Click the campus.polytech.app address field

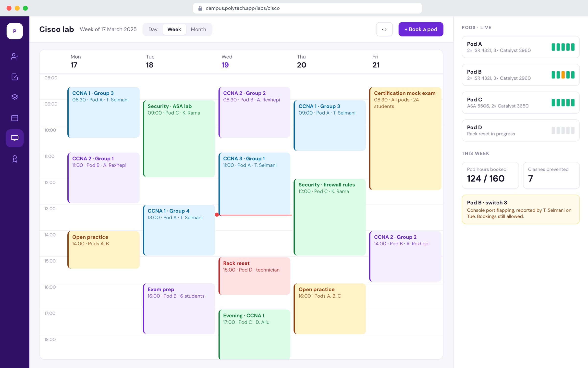(x=307, y=8)
